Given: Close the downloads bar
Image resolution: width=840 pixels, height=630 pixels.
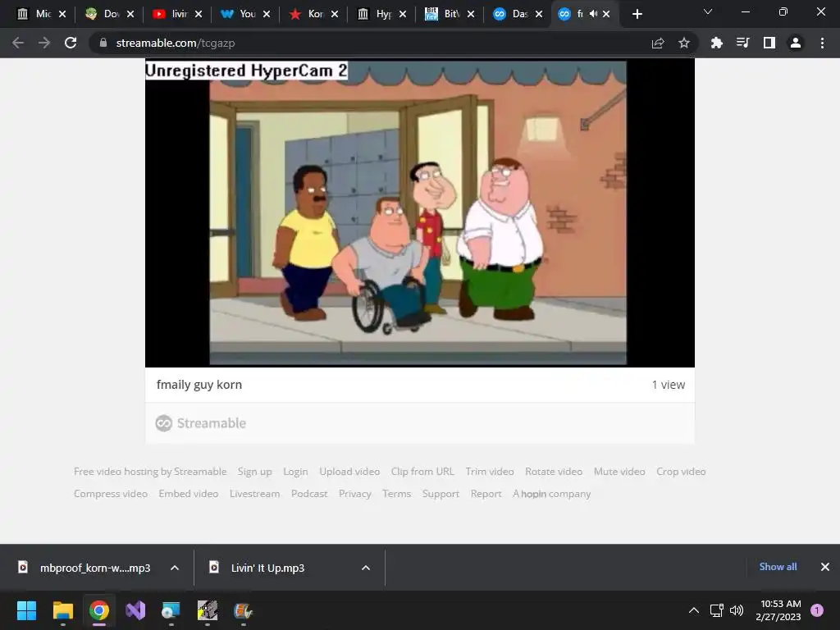Looking at the screenshot, I should pos(825,567).
